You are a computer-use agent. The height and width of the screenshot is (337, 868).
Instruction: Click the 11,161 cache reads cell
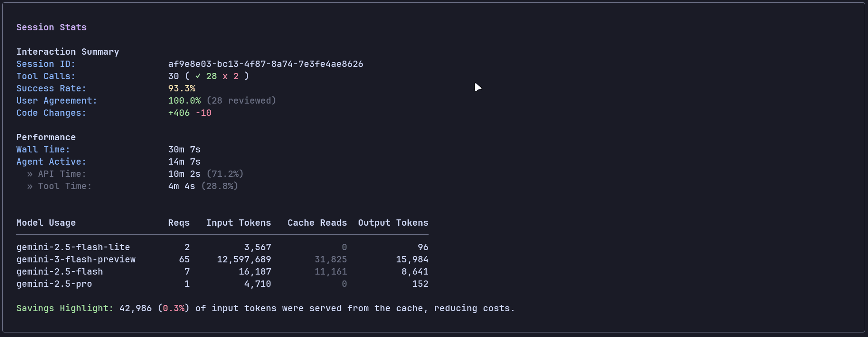click(331, 271)
